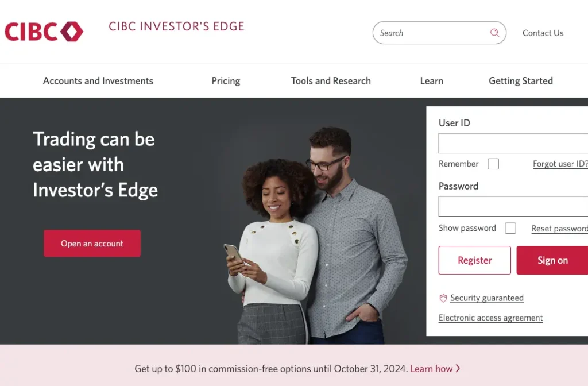
Task: Enable the Remember checkbox
Action: point(493,164)
